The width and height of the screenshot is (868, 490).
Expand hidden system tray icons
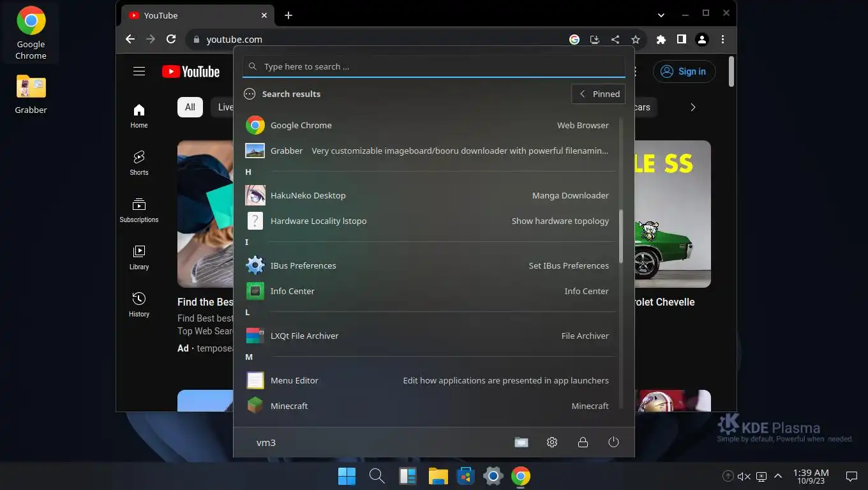778,476
